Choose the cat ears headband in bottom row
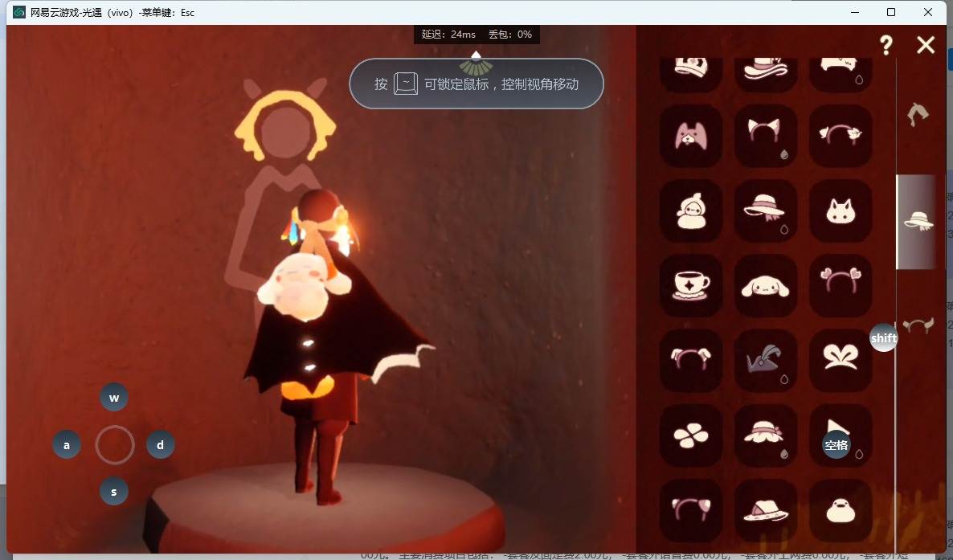The width and height of the screenshot is (953, 560). click(x=691, y=510)
